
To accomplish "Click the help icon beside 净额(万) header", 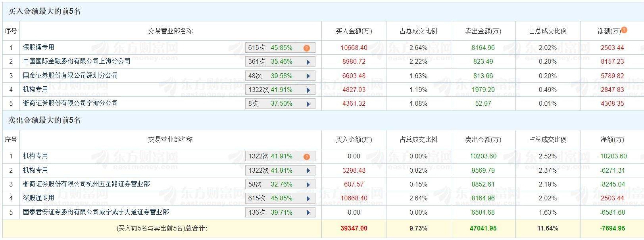I will click(624, 30).
